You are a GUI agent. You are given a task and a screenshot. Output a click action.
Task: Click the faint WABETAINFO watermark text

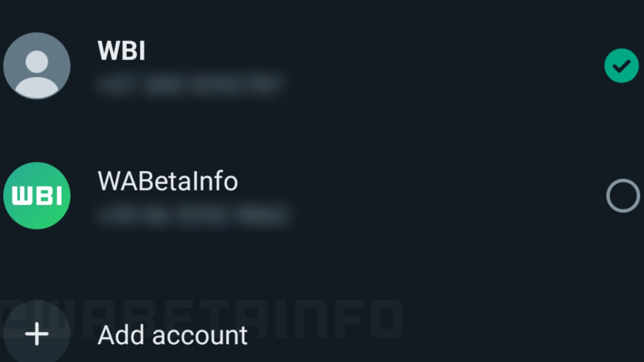(x=202, y=318)
